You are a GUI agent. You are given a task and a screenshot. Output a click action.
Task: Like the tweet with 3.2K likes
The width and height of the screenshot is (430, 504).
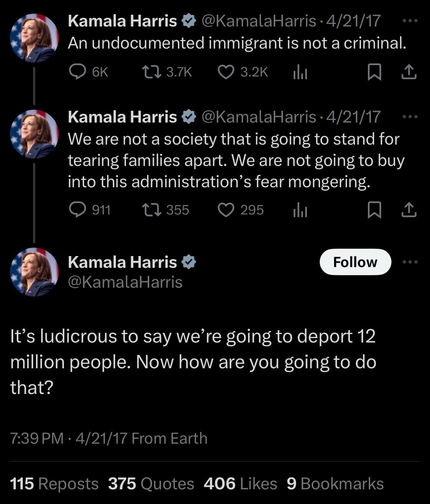(x=226, y=72)
